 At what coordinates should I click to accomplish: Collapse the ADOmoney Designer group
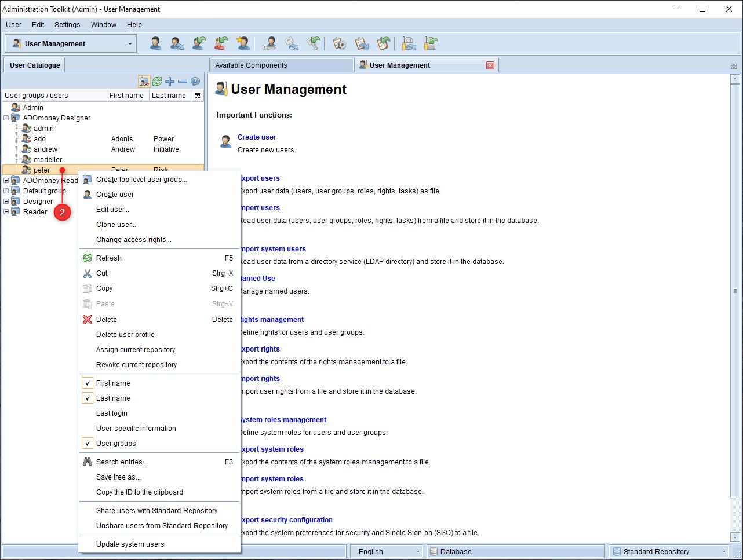(x=6, y=118)
